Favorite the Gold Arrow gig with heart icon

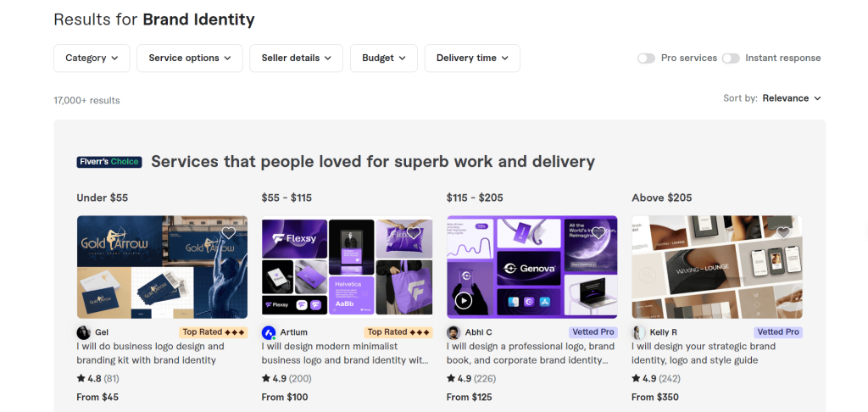click(228, 233)
